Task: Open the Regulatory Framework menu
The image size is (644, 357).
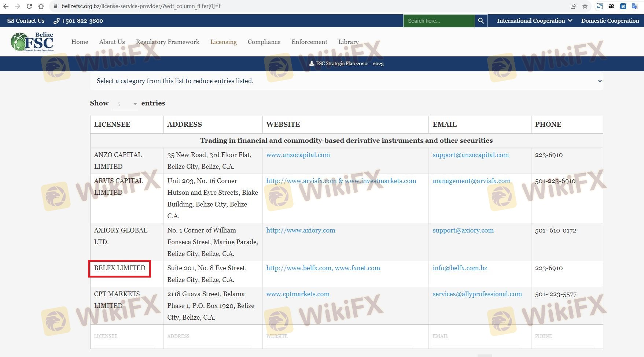Action: tap(168, 42)
